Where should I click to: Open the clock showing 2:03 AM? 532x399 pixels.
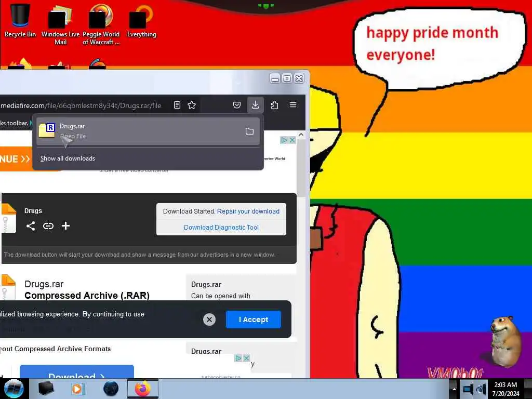coord(506,389)
